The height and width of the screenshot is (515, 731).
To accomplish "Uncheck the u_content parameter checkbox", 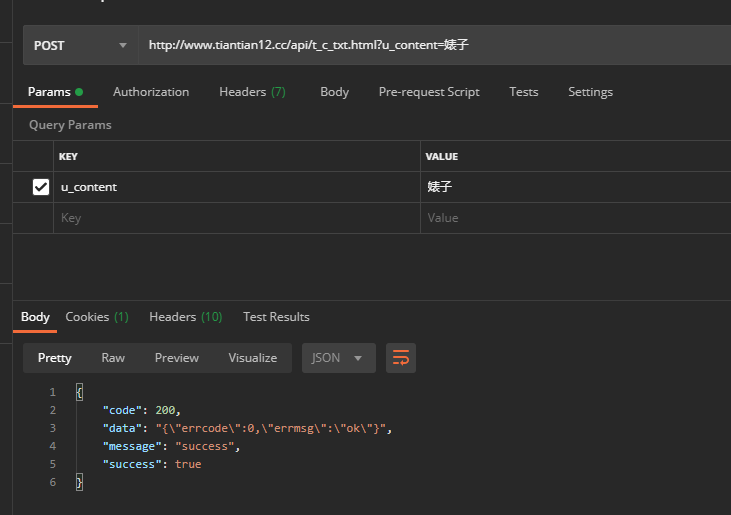I will [x=41, y=187].
